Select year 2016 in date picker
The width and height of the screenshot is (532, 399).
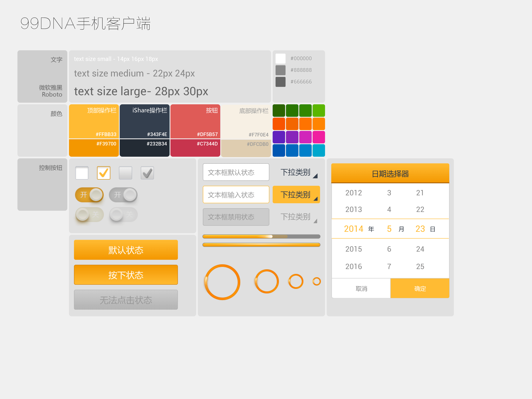coord(354,266)
